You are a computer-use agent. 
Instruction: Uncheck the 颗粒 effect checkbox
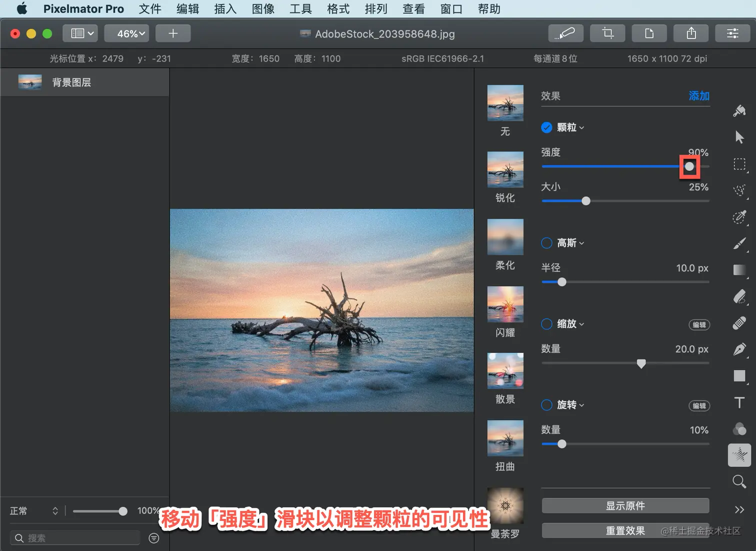[x=546, y=127]
